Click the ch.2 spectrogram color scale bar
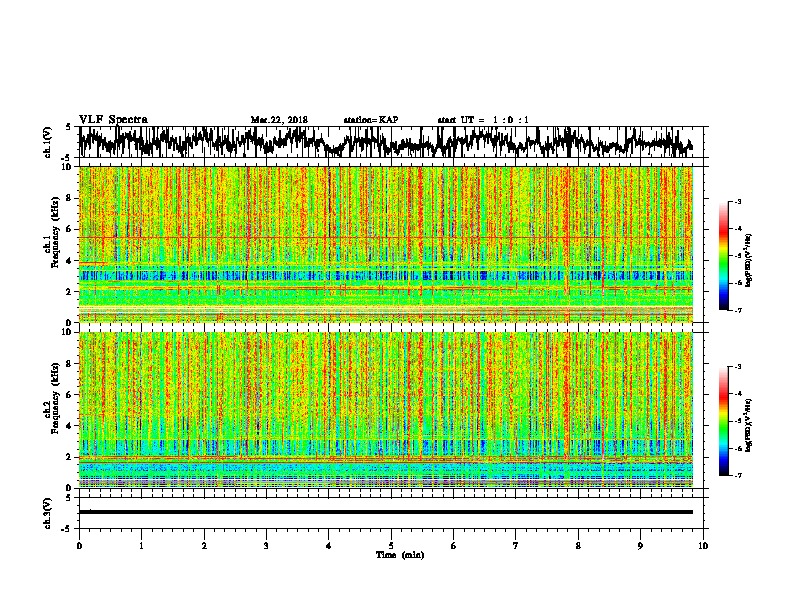The image size is (792, 612). [x=723, y=421]
